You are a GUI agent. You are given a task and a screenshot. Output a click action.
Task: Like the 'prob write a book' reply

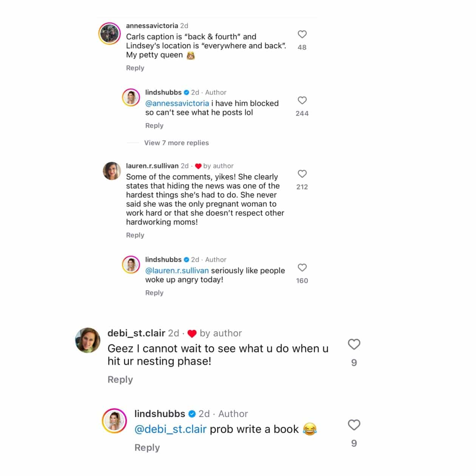pyautogui.click(x=354, y=425)
